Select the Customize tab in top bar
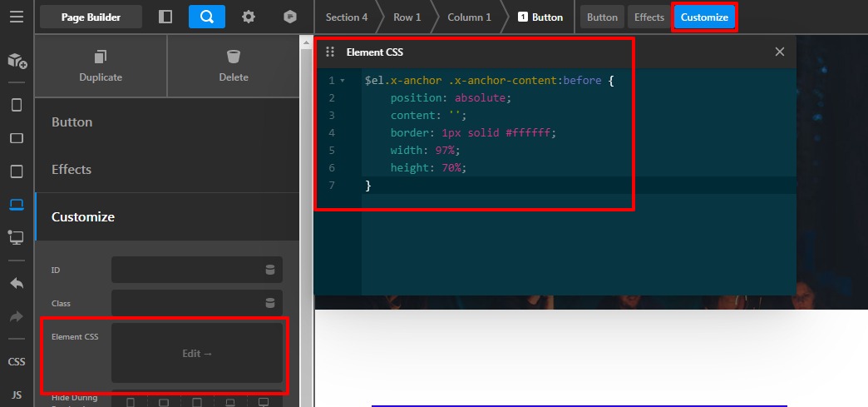868x407 pixels. (704, 17)
